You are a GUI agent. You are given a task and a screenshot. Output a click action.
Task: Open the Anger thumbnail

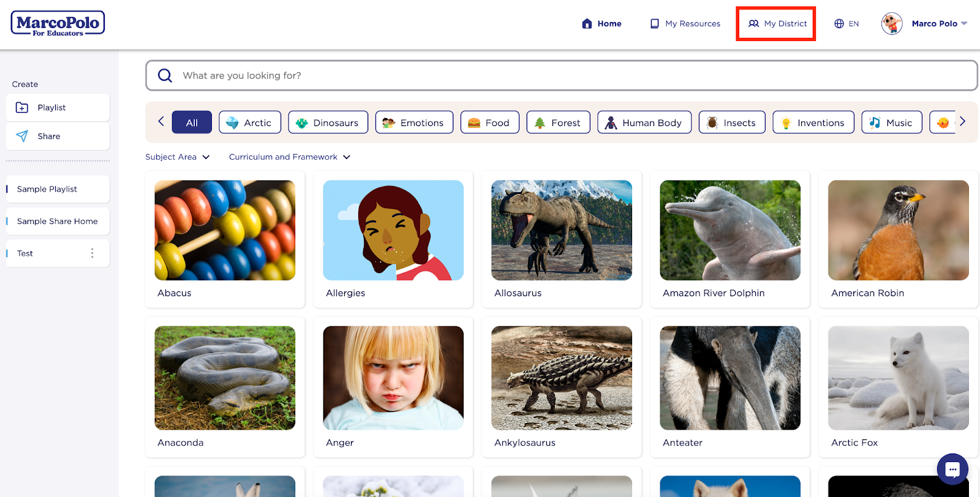pyautogui.click(x=393, y=378)
